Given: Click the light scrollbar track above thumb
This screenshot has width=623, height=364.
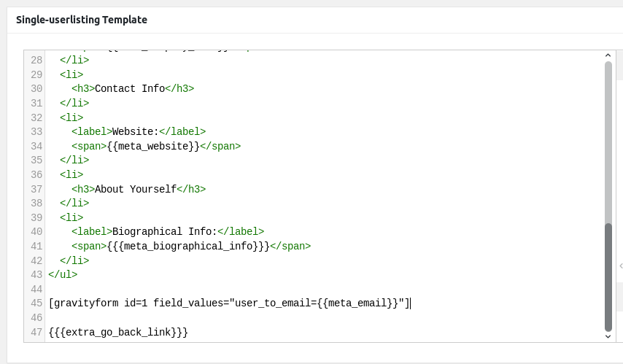Looking at the screenshot, I should pyautogui.click(x=608, y=139).
